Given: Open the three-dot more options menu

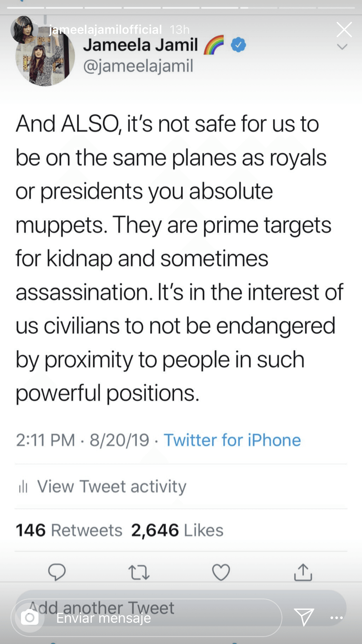Looking at the screenshot, I should (337, 617).
